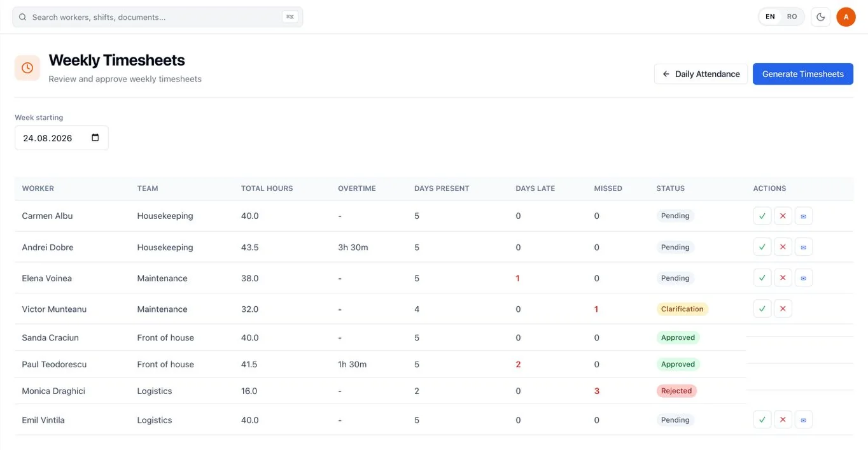868x450 pixels.
Task: Select worker name Elena Voinea
Action: click(x=46, y=278)
